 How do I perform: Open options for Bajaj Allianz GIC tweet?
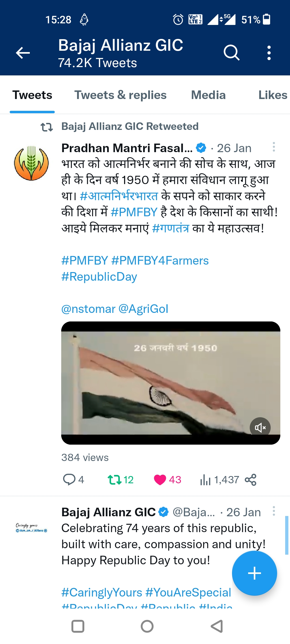click(x=274, y=511)
